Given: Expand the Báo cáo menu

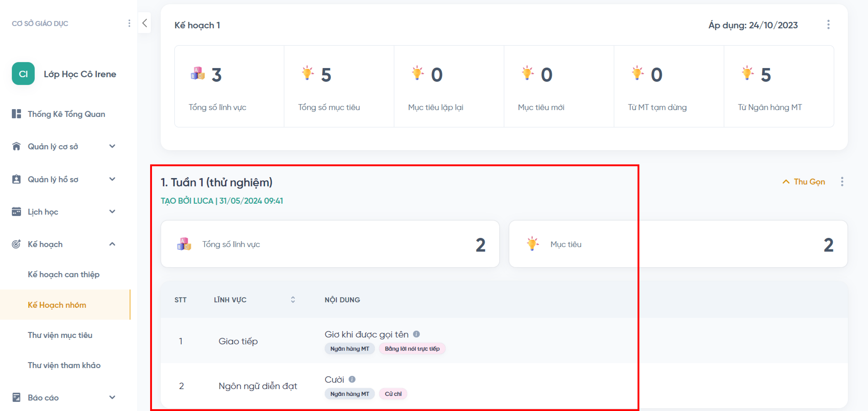Looking at the screenshot, I should 112,397.
